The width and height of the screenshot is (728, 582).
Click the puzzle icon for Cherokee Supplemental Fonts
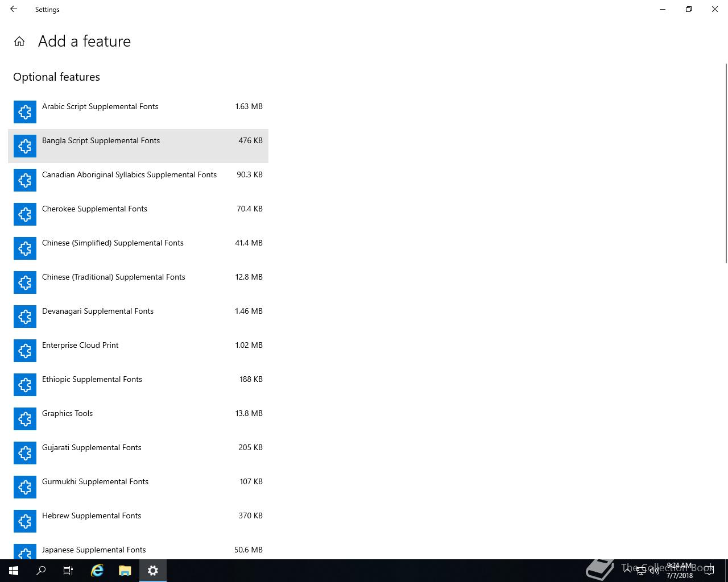[25, 214]
